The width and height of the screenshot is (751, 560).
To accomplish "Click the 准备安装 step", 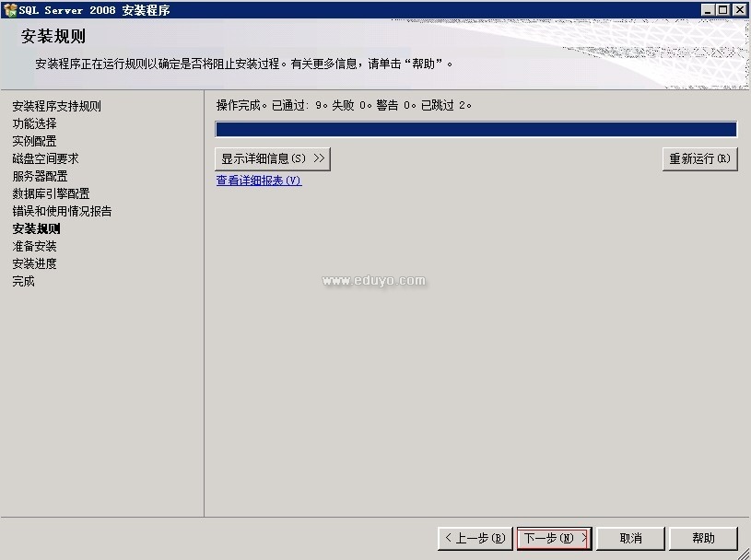I will tap(35, 246).
